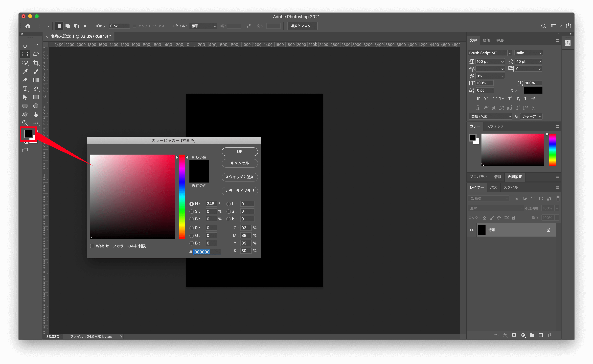Switch to the 段落 tab
The width and height of the screenshot is (593, 364).
486,40
